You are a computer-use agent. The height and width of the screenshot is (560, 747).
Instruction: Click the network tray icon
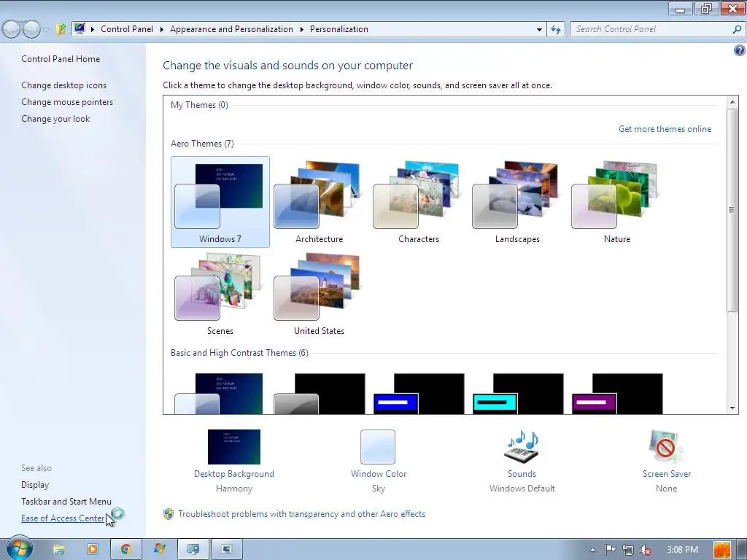click(x=628, y=550)
